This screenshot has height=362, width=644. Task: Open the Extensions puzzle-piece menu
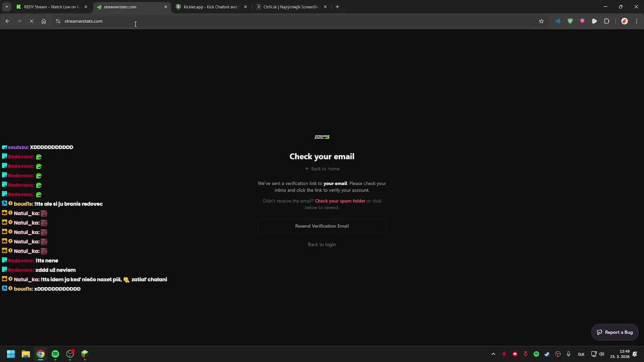[x=606, y=21]
